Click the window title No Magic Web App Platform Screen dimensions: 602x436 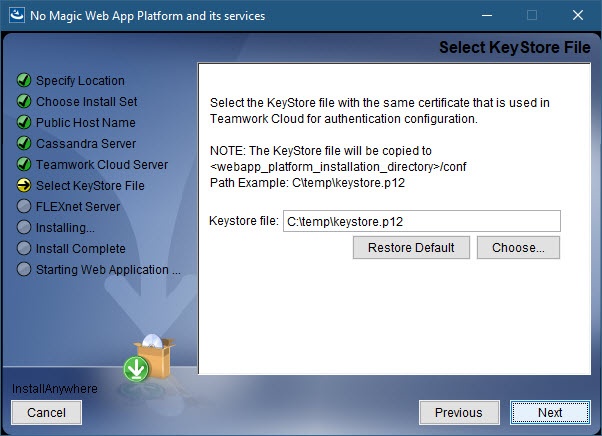[147, 16]
